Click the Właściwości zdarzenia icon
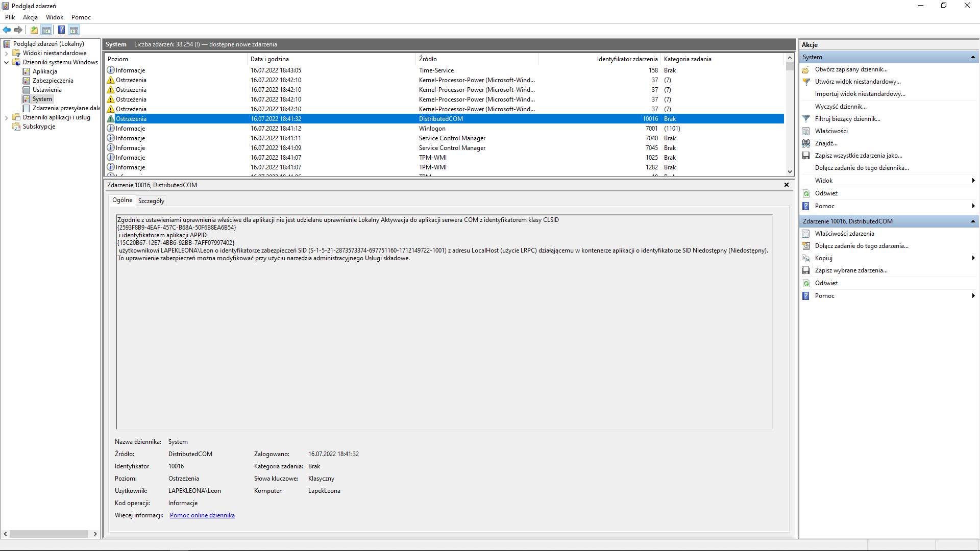 tap(806, 234)
